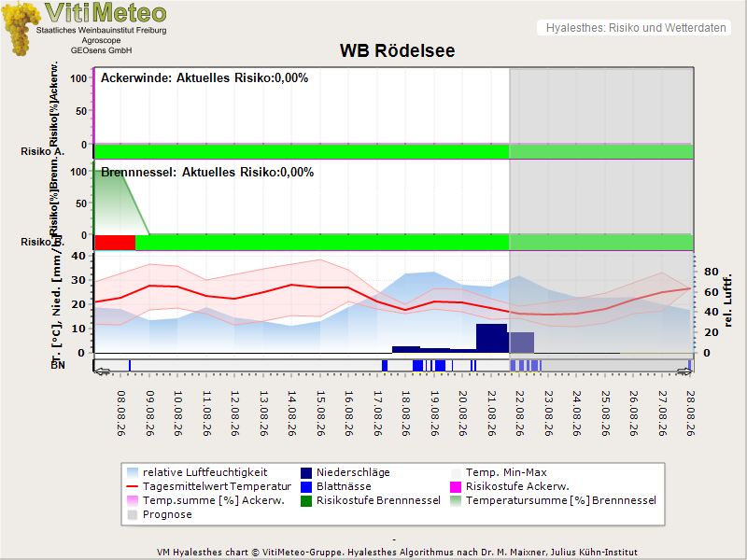
Task: Click the Prognose grey legend swatch
Action: coord(133,515)
